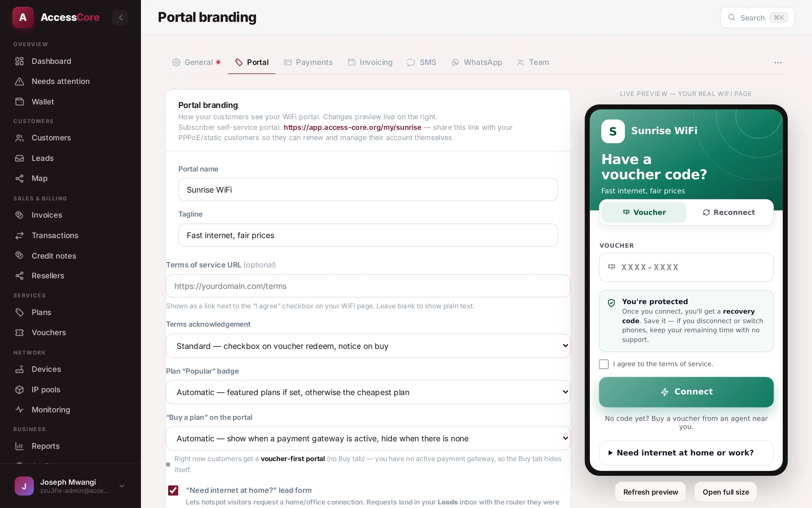Click the SMS speech bubble icon

point(411,62)
